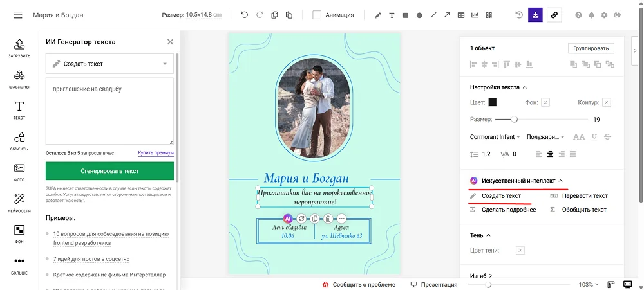
Task: Click the undo arrow icon
Action: 244,15
